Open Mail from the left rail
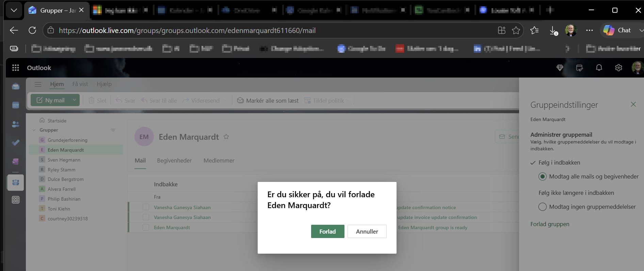 click(16, 86)
